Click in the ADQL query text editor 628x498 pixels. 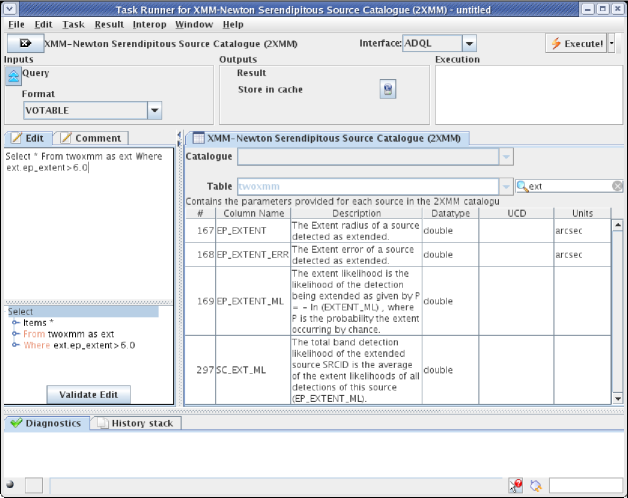(89, 224)
